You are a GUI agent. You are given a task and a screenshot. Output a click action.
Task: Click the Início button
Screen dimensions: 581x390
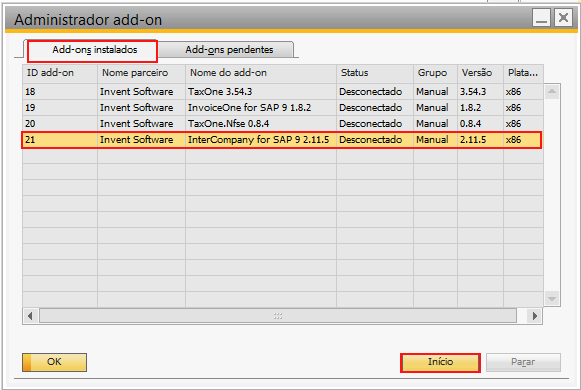point(440,362)
